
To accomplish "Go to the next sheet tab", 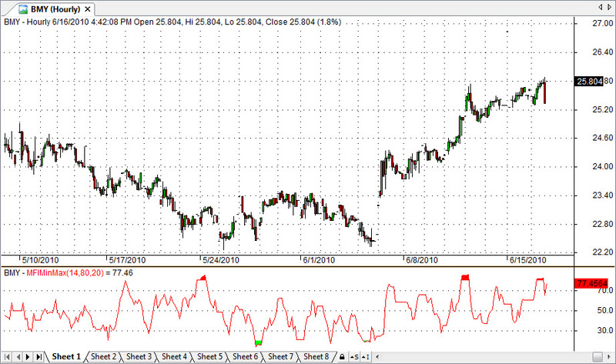I will point(28,356).
